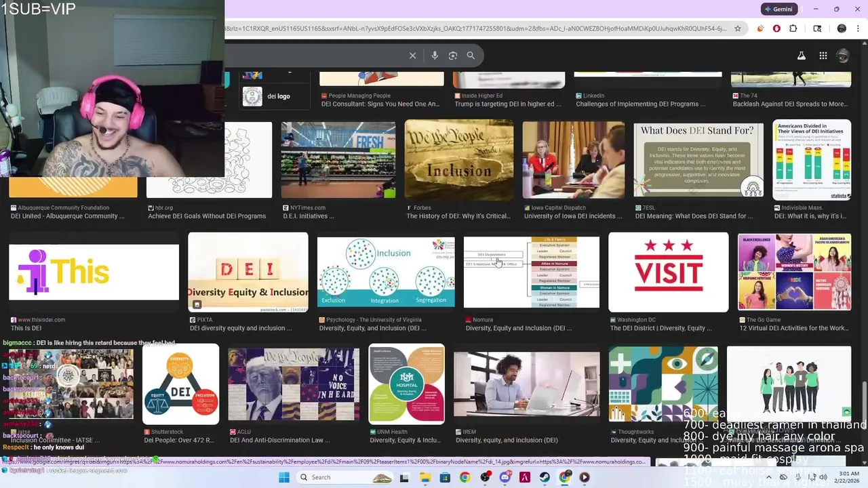Open the NYTimes grocery store image

[338, 160]
